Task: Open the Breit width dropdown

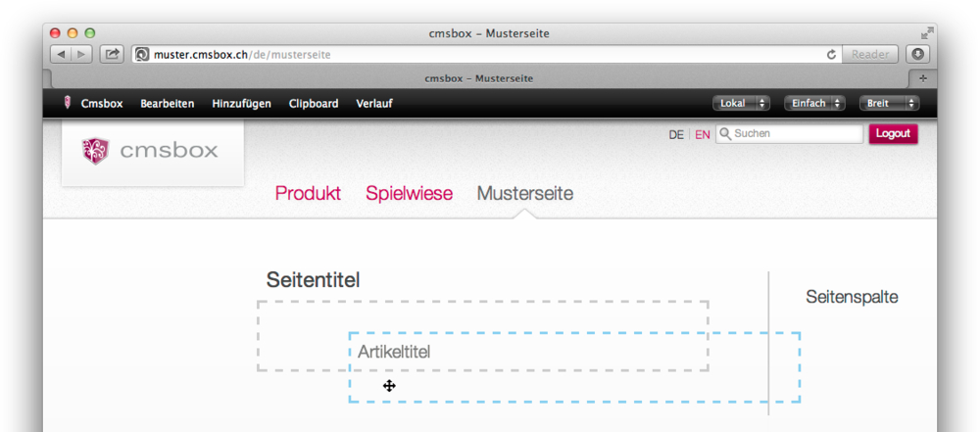Action: coord(888,103)
